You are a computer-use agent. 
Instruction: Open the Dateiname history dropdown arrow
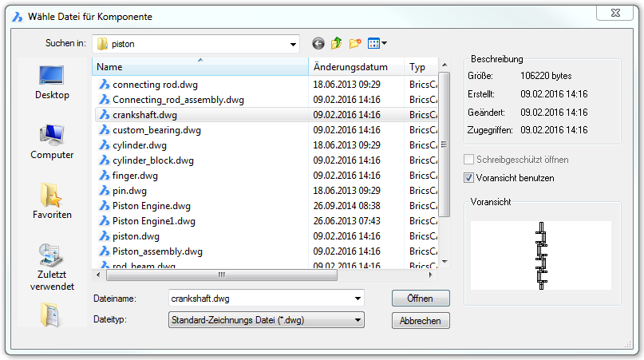[x=357, y=298]
